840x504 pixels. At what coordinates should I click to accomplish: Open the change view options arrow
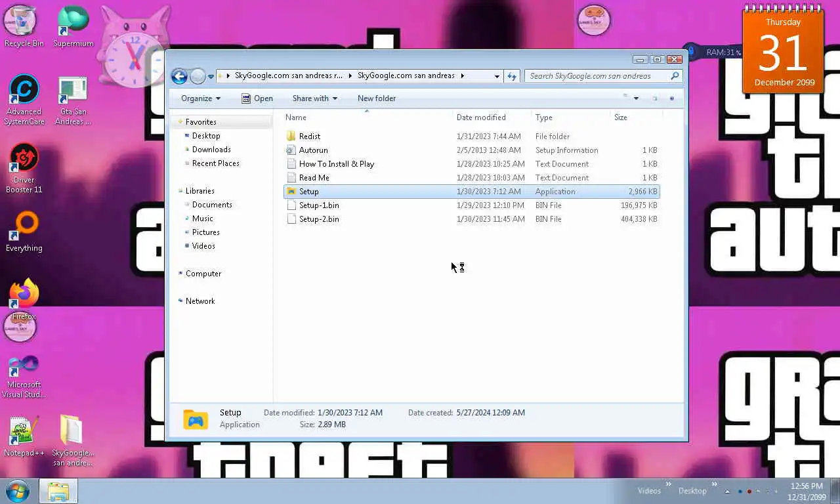coord(636,98)
